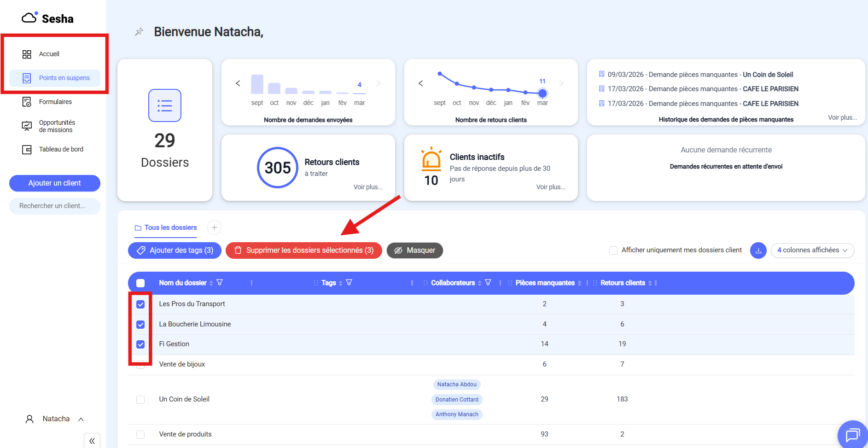Viewport: 868px width, 448px height.
Task: Click the Collaborateurs column filter icon
Action: click(488, 283)
